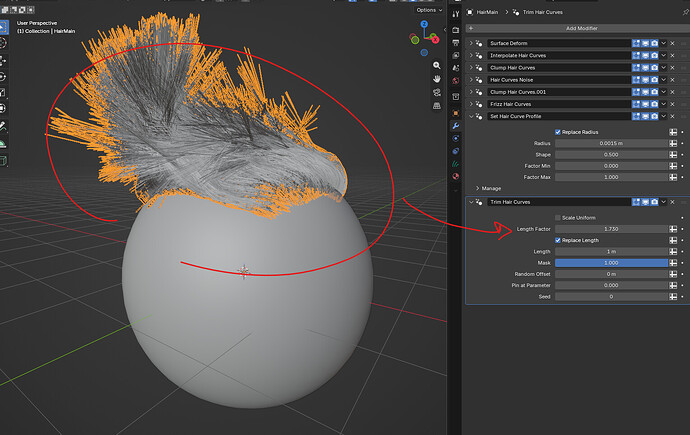
Task: Toggle Trim Hair Curves viewport visibility
Action: pyautogui.click(x=645, y=202)
